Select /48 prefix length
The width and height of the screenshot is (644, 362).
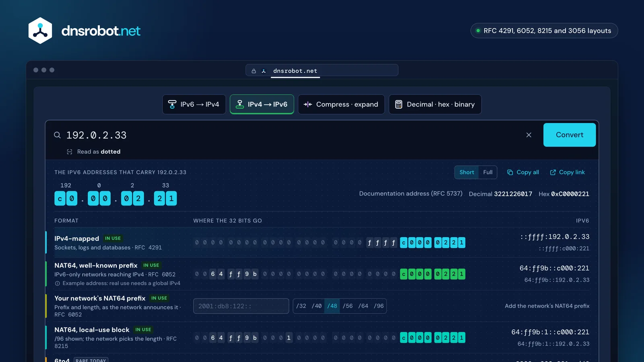[x=332, y=306]
